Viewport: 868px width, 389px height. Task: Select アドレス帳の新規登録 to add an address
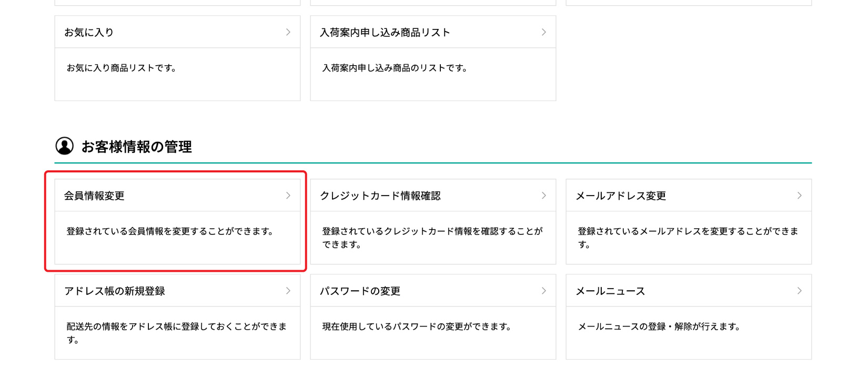click(114, 290)
